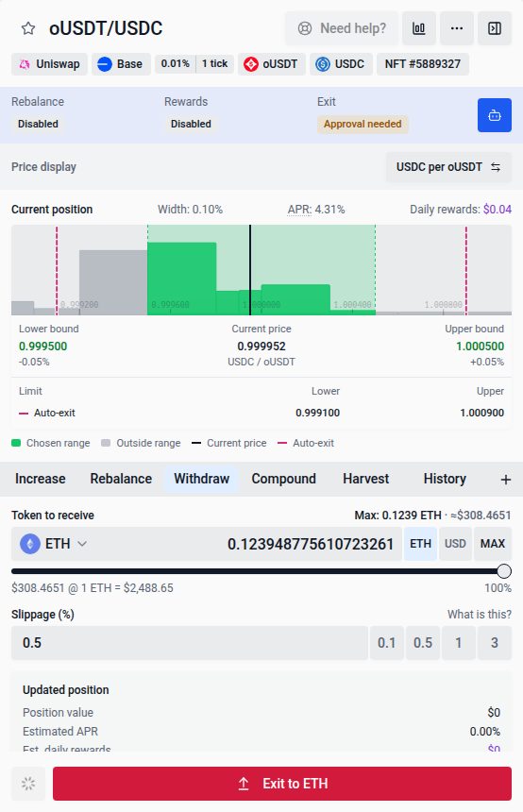This screenshot has width=523, height=812.
Task: Switch to the Withdraw tab
Action: [x=201, y=479]
